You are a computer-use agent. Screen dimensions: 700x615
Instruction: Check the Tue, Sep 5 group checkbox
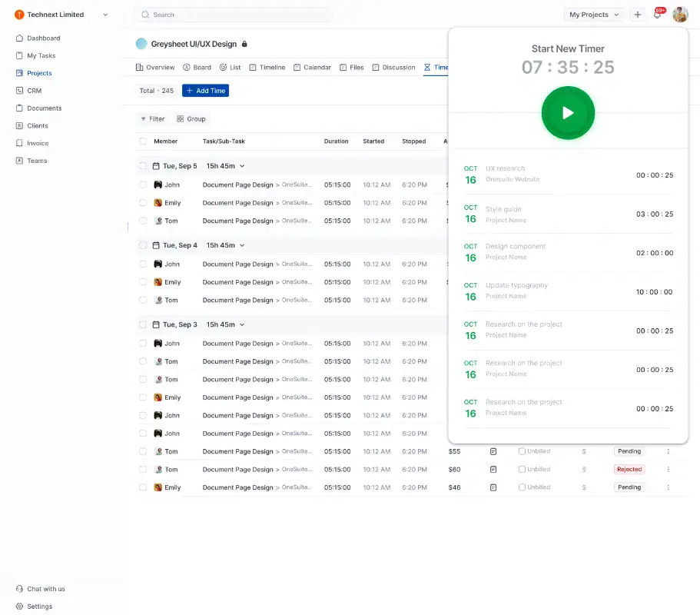pyautogui.click(x=143, y=166)
